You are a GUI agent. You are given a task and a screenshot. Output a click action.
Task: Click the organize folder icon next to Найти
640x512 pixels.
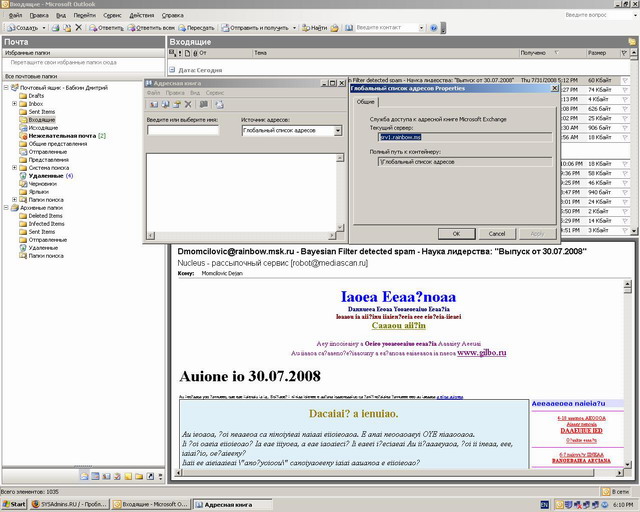pyautogui.click(x=335, y=28)
